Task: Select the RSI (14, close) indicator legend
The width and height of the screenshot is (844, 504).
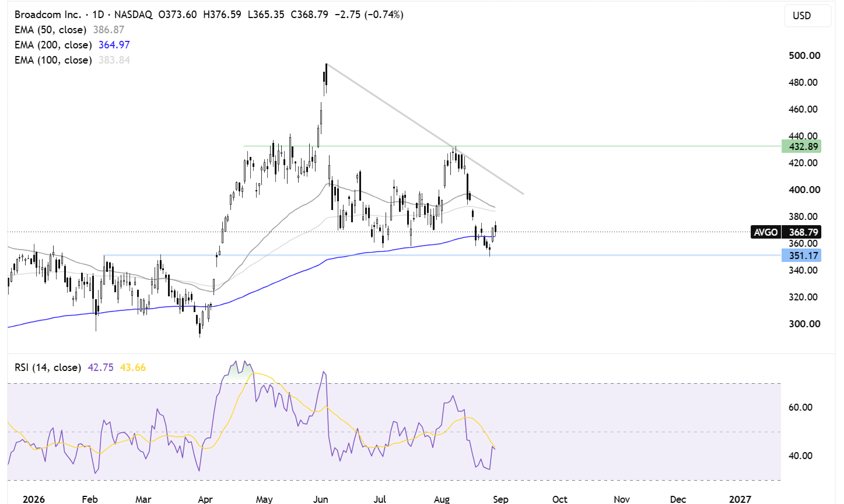Action: [48, 367]
